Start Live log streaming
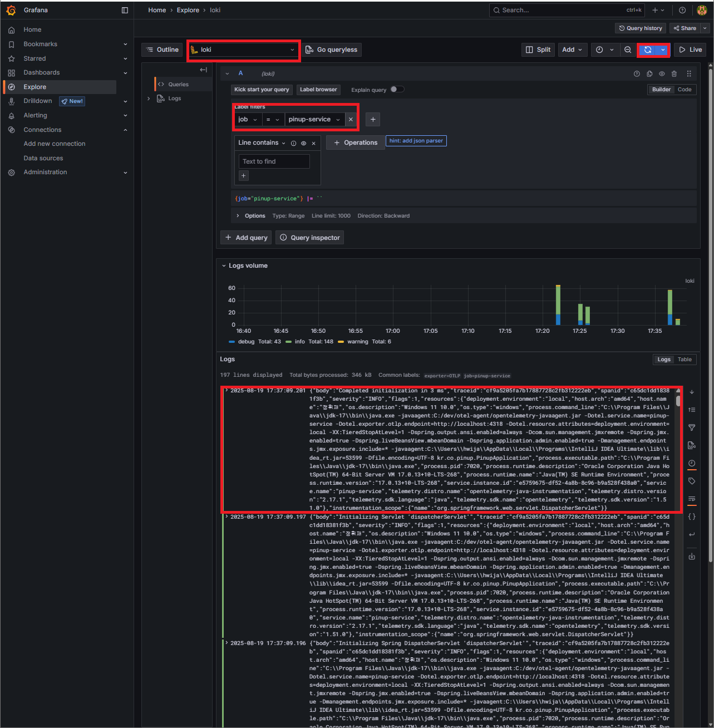 pyautogui.click(x=691, y=50)
